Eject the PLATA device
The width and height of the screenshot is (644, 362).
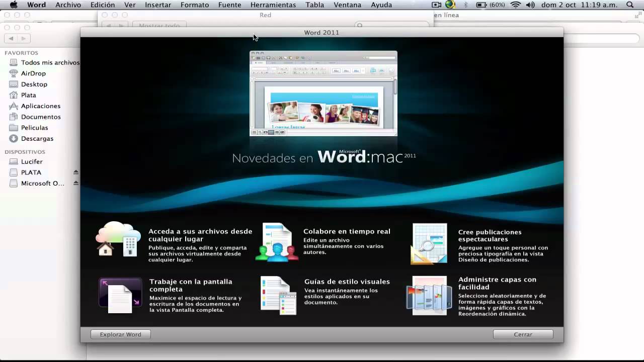point(75,172)
